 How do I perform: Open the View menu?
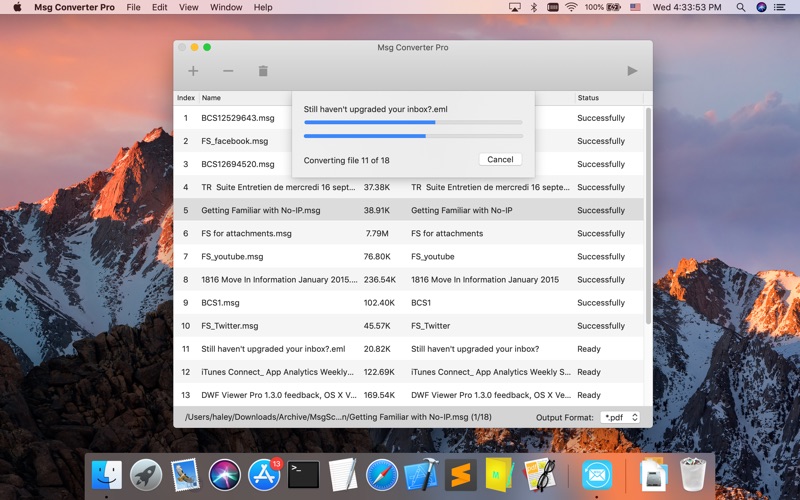[188, 7]
